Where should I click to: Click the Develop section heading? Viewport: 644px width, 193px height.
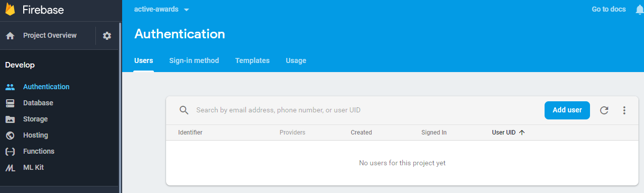click(x=20, y=65)
